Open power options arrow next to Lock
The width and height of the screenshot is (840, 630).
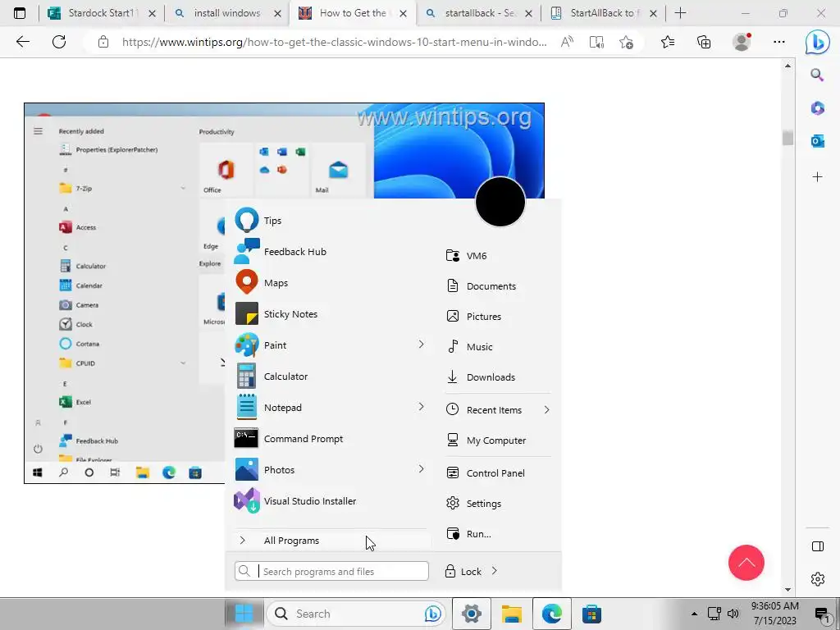point(495,571)
